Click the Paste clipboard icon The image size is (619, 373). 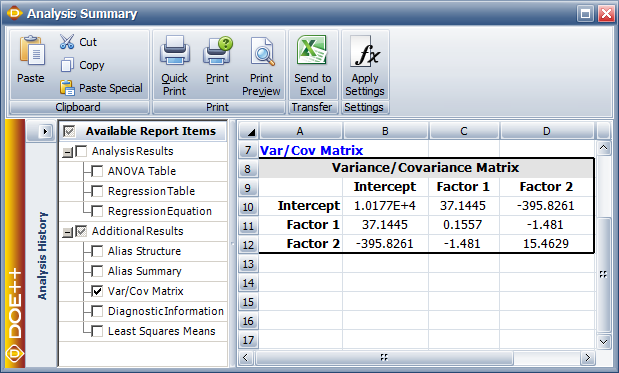coord(32,51)
